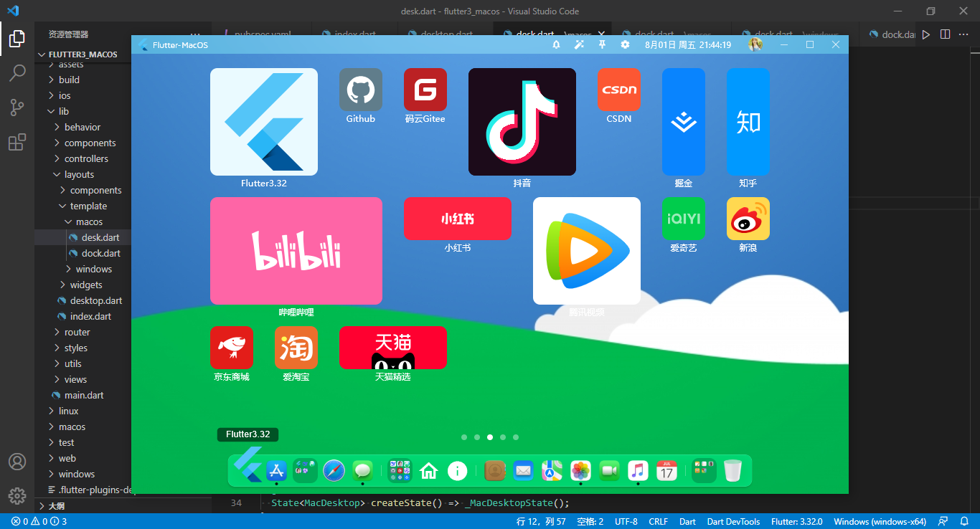Screen dimensions: 980x529
Task: Open the 天猫精选 tile
Action: [393, 348]
